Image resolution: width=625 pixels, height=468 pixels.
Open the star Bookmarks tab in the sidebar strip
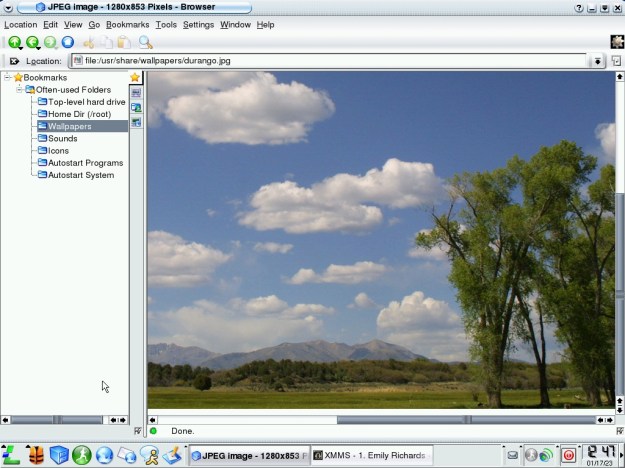click(x=135, y=77)
